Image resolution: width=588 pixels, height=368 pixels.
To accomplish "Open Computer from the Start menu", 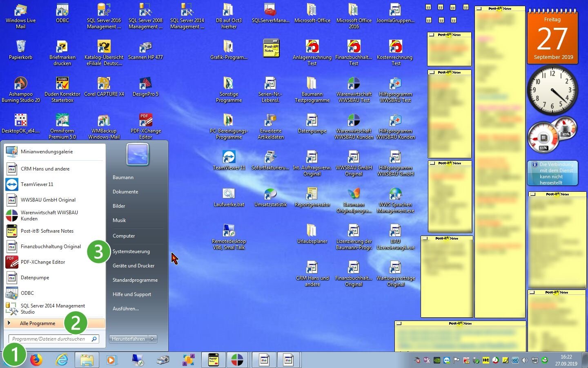I will click(124, 236).
